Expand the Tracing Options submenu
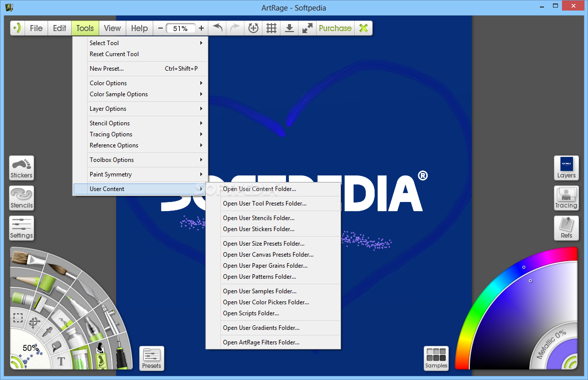 coord(140,134)
